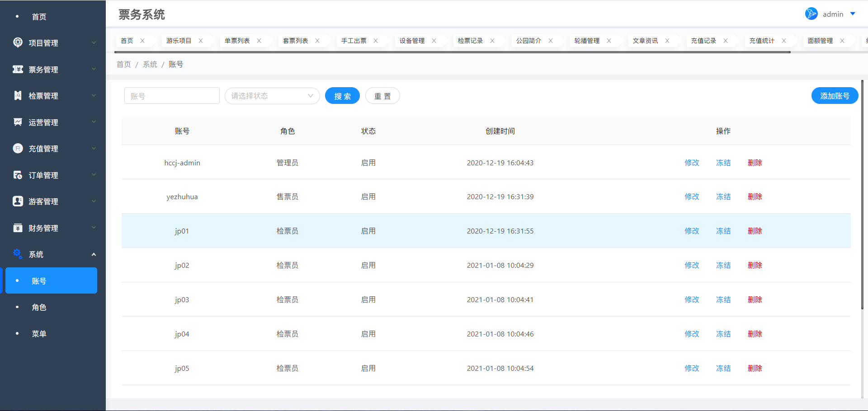The image size is (868, 411).
Task: Close the 套票列表 tab
Action: point(317,41)
